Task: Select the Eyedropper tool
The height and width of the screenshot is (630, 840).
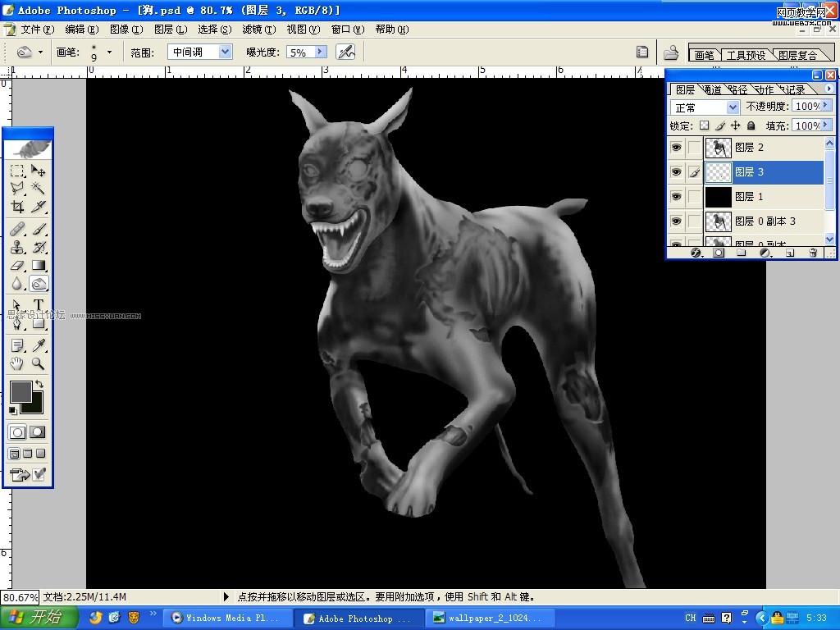Action: 38,345
